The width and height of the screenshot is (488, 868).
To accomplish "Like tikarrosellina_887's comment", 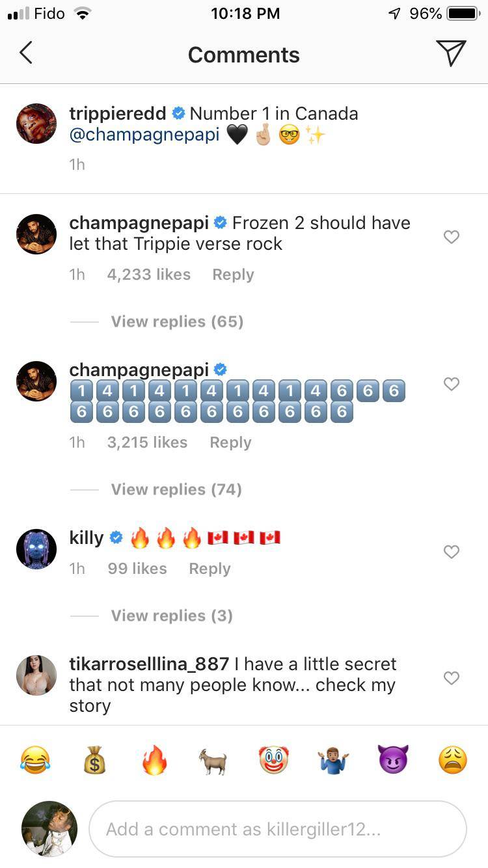I will coord(452,678).
